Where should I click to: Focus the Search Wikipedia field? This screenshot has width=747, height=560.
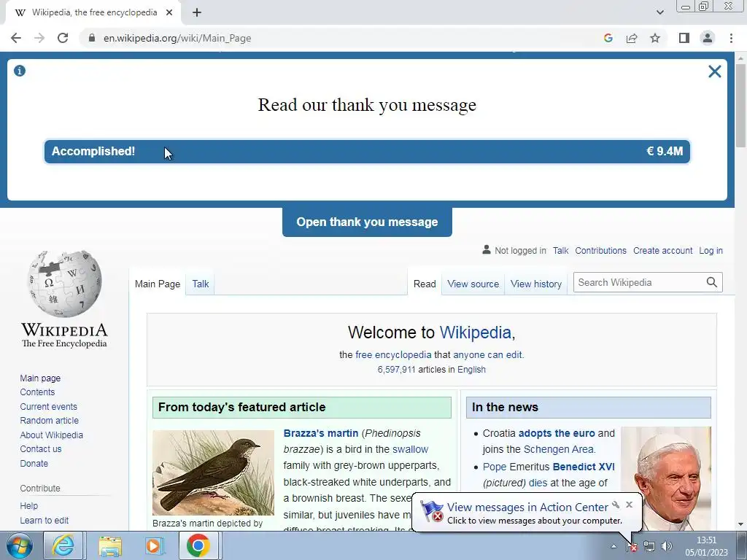640,282
